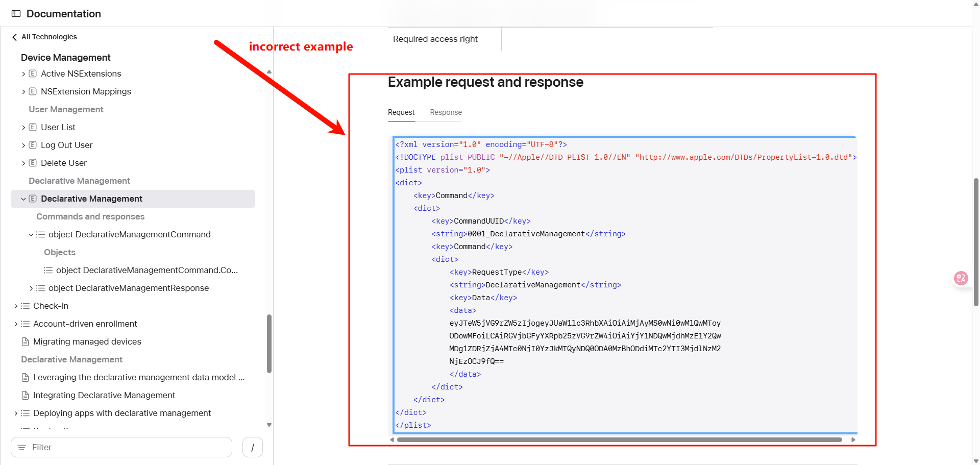Expand the Active NSExtensions tree item
Image resolution: width=980 pixels, height=465 pixels.
coord(23,74)
